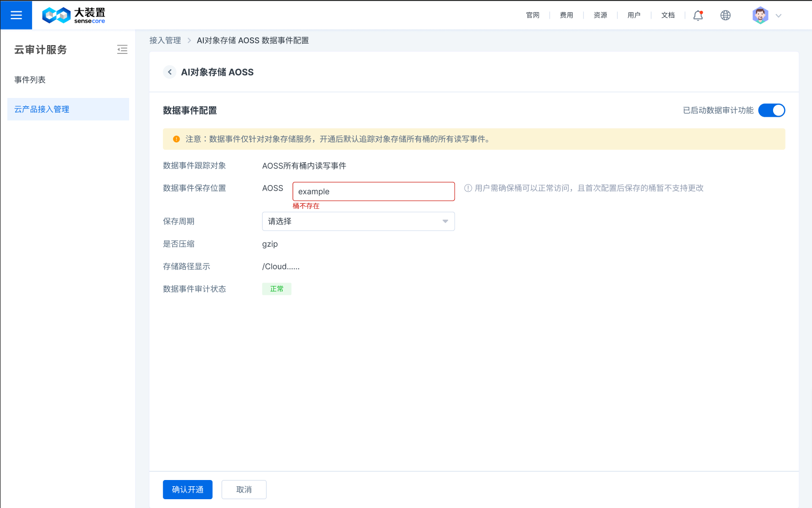Click the 数据事件审计状态 label
The width and height of the screenshot is (812, 508).
click(x=194, y=289)
